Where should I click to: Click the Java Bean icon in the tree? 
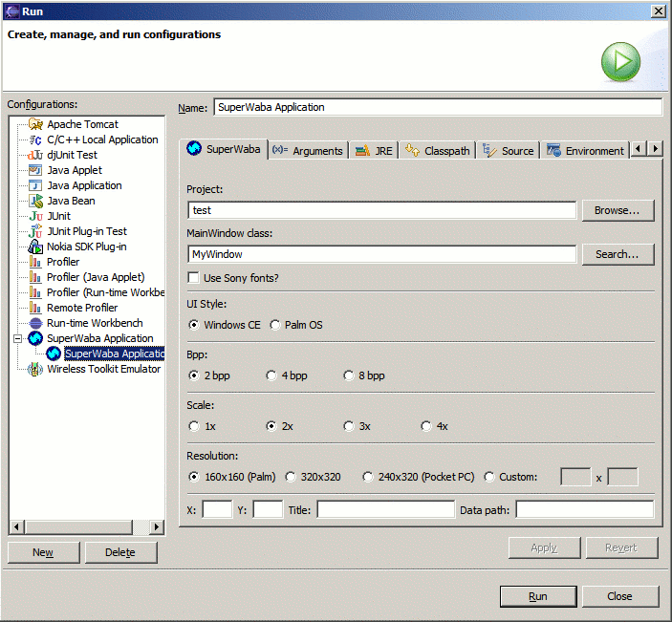coord(35,201)
